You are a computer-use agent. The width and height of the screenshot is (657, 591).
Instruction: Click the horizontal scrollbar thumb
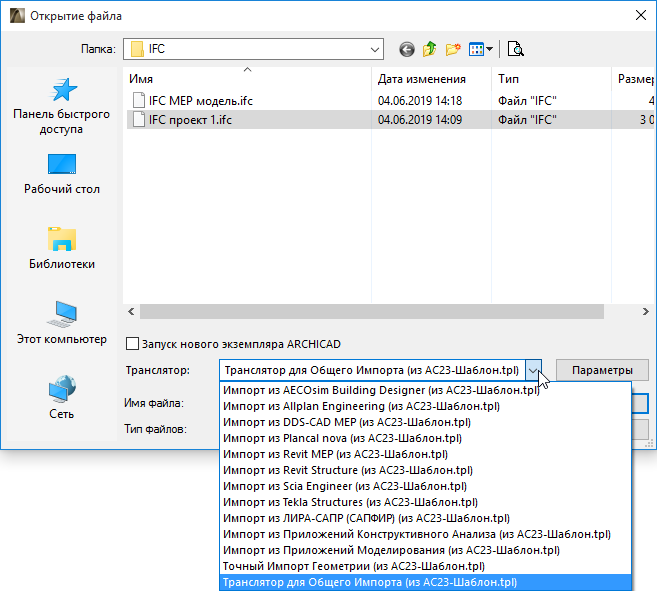pos(372,312)
